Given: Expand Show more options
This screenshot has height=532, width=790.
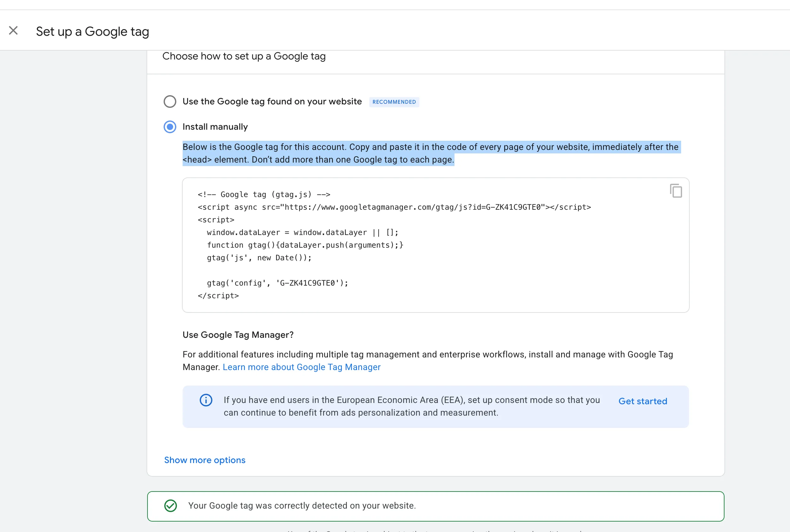Looking at the screenshot, I should click(204, 460).
